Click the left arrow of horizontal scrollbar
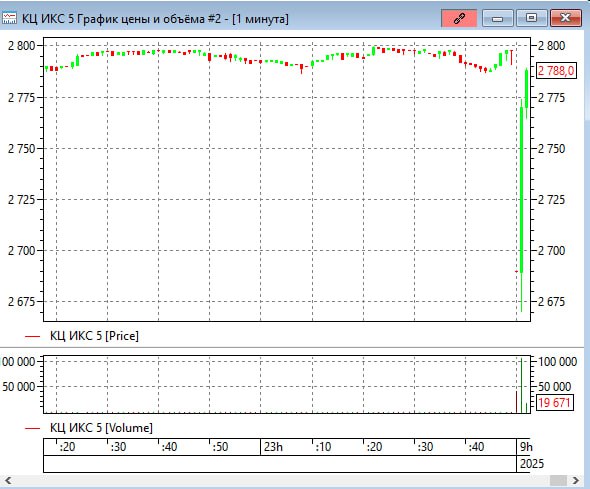 click(x=8, y=480)
